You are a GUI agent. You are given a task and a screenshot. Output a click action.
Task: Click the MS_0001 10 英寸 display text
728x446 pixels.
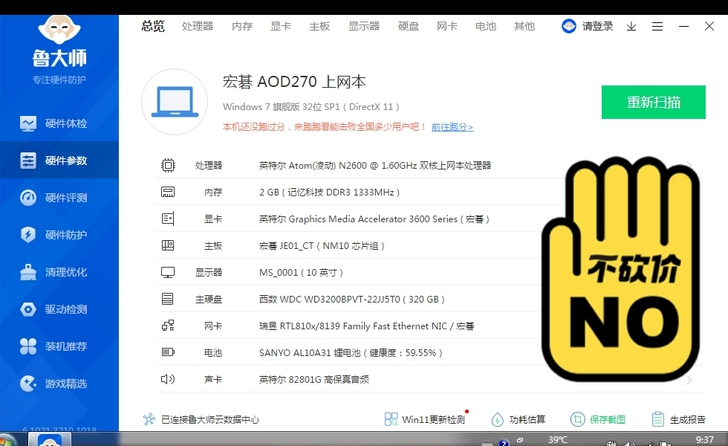tap(301, 272)
